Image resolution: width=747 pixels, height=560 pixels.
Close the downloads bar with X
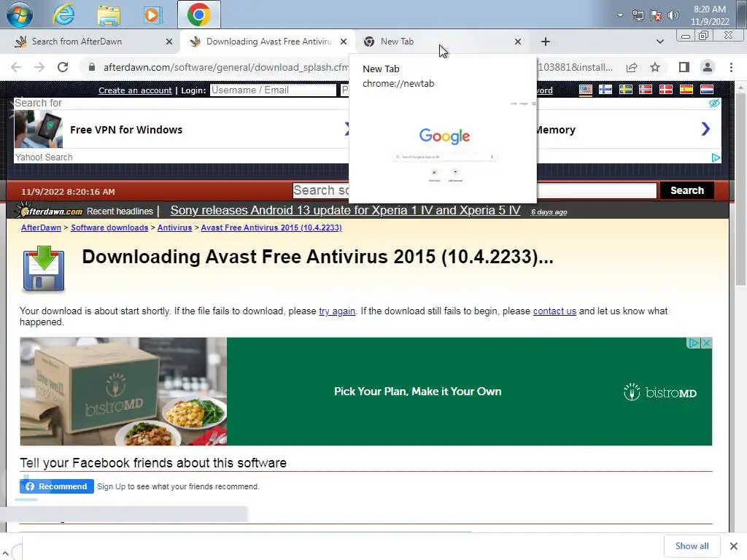(734, 546)
